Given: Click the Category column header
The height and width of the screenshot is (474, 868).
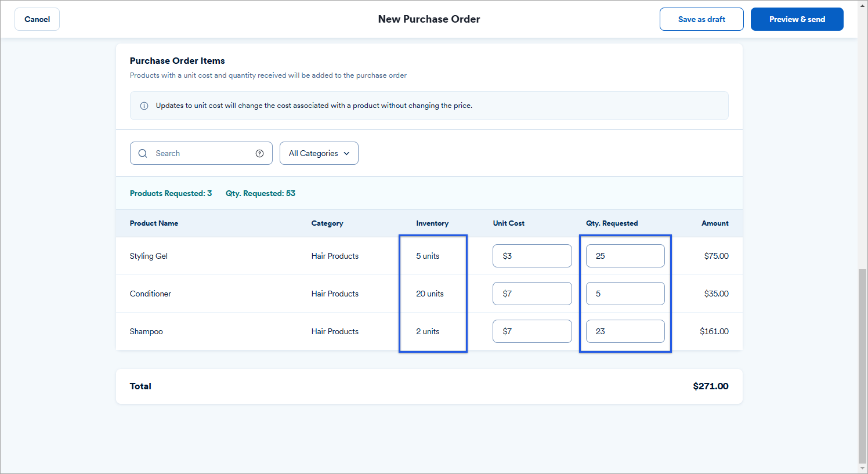Looking at the screenshot, I should click(x=327, y=223).
